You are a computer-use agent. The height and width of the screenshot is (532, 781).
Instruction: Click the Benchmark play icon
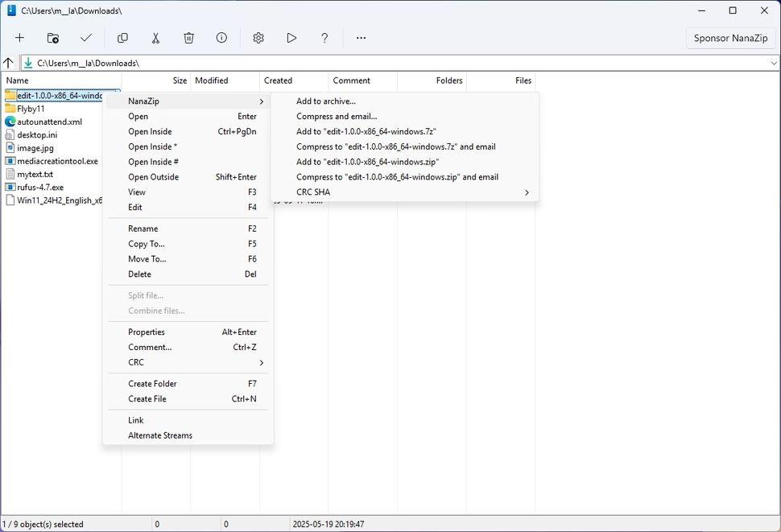point(291,38)
